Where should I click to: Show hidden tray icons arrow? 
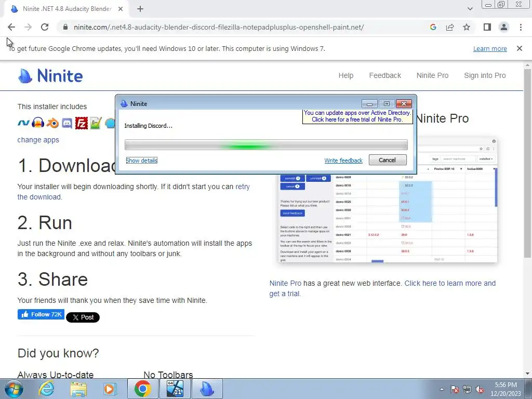[442, 390]
